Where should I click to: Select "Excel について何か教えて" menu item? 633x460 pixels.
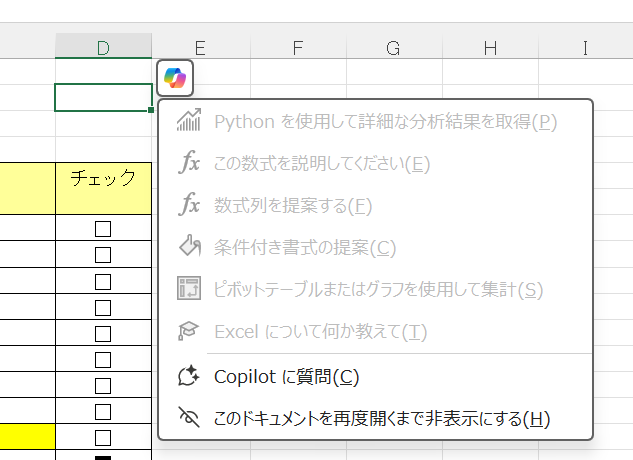point(375,331)
